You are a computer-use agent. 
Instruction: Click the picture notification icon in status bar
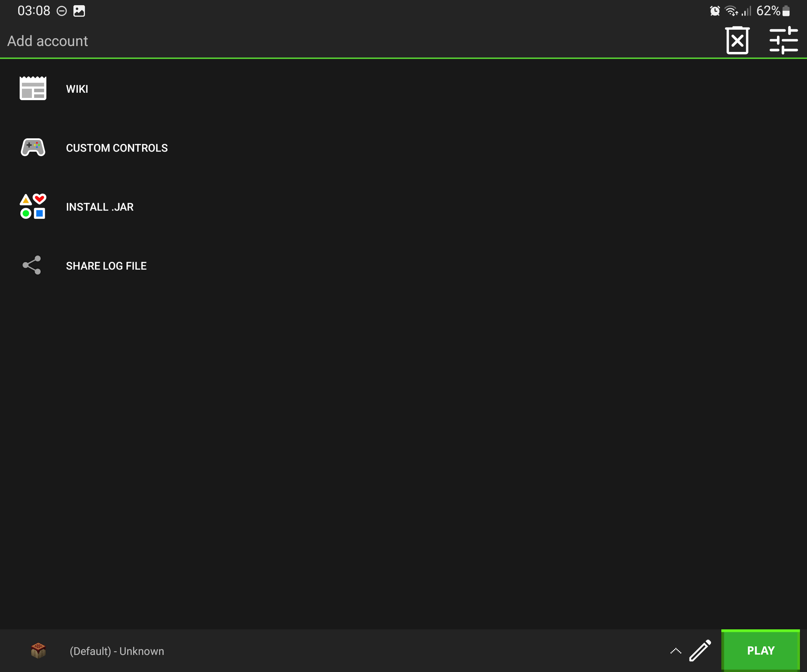[79, 11]
